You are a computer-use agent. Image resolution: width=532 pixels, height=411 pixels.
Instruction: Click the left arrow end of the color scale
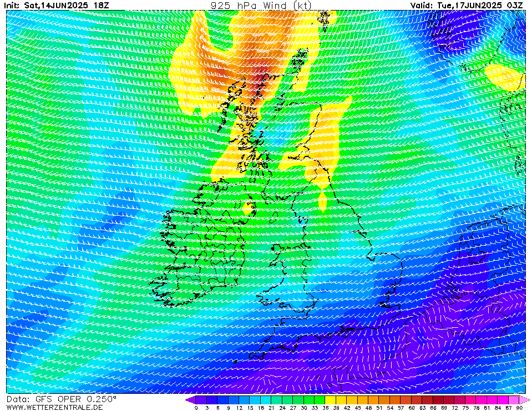(x=191, y=400)
